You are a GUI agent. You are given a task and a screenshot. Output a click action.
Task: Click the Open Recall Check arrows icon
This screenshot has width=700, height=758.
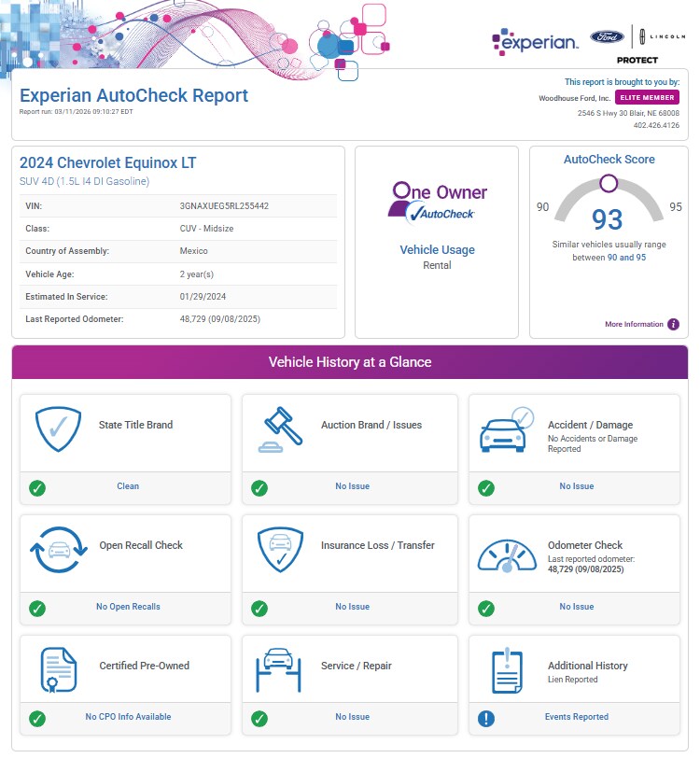coord(59,550)
